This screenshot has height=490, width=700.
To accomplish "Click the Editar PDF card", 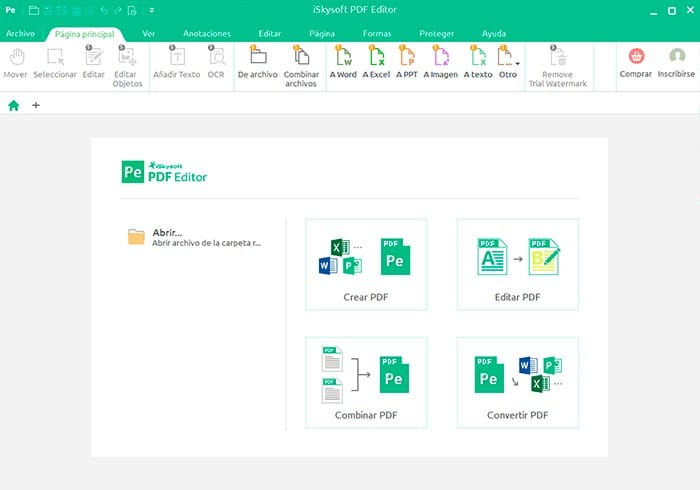I will tap(518, 265).
